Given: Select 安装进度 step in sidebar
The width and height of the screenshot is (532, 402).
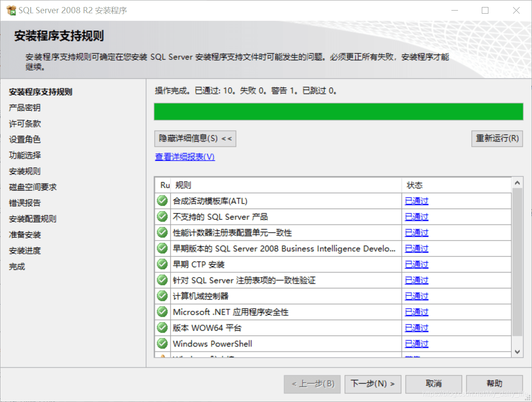Looking at the screenshot, I should (25, 251).
